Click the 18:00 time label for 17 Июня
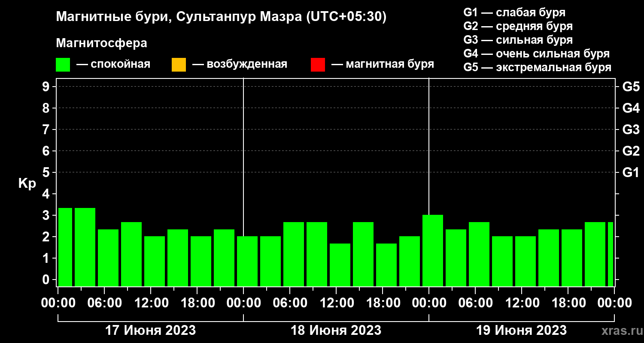 tap(197, 303)
